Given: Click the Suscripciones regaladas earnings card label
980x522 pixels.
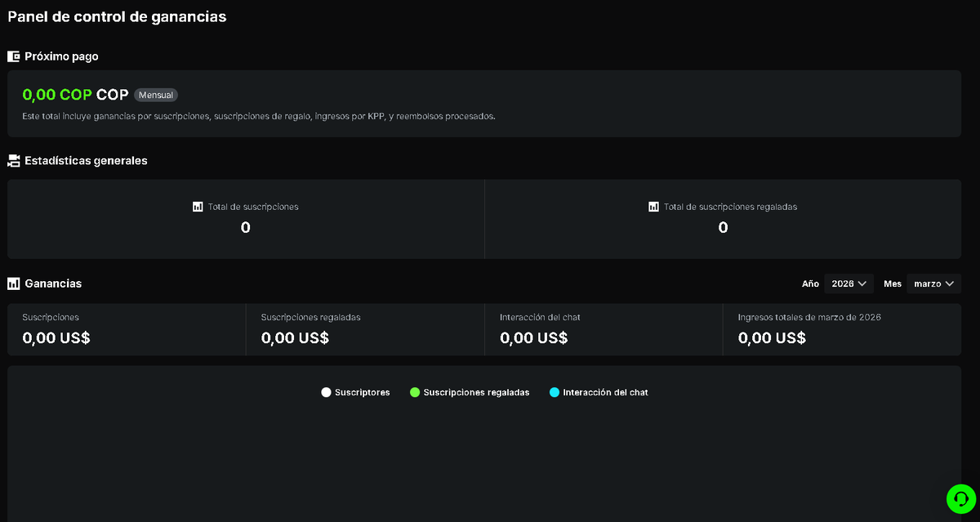Looking at the screenshot, I should tap(310, 317).
